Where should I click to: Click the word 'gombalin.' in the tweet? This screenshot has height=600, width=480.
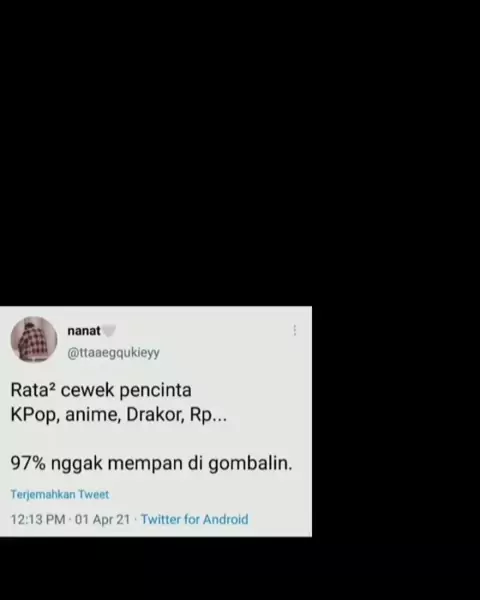tap(250, 464)
